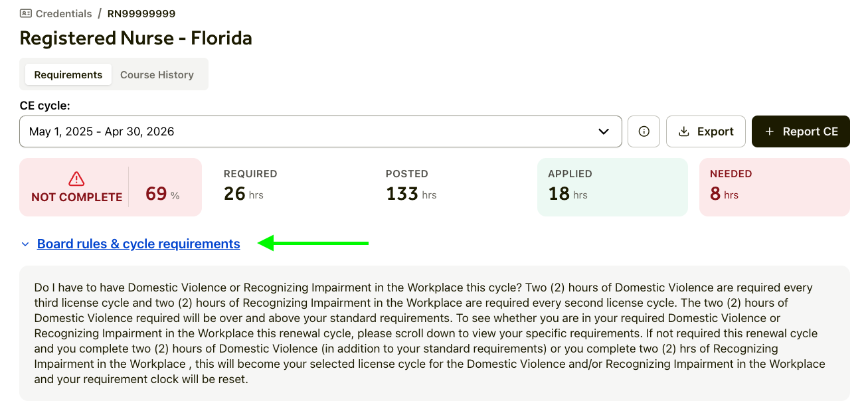This screenshot has height=407, width=868.
Task: Click the 69% completion indicator
Action: click(x=162, y=195)
